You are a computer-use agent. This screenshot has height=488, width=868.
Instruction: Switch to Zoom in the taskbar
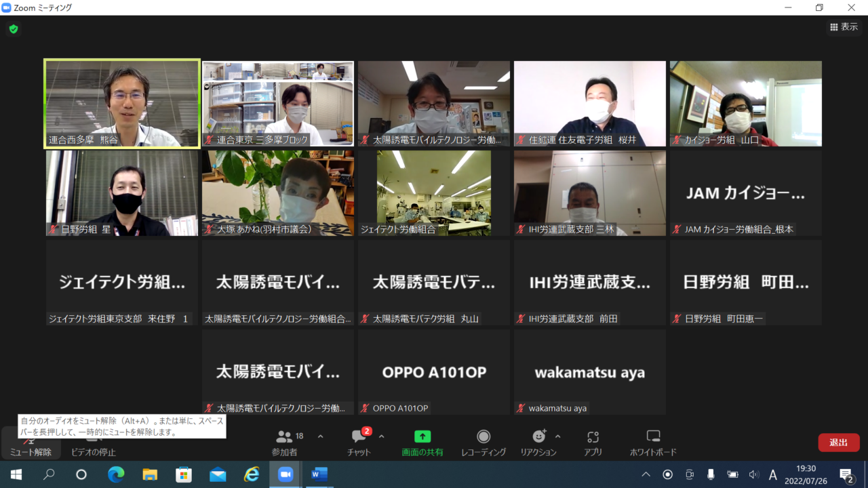click(x=285, y=474)
